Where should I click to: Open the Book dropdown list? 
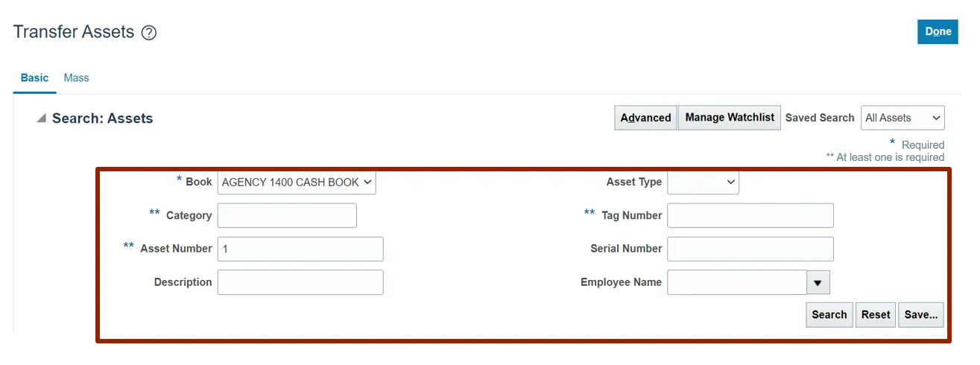pyautogui.click(x=297, y=182)
